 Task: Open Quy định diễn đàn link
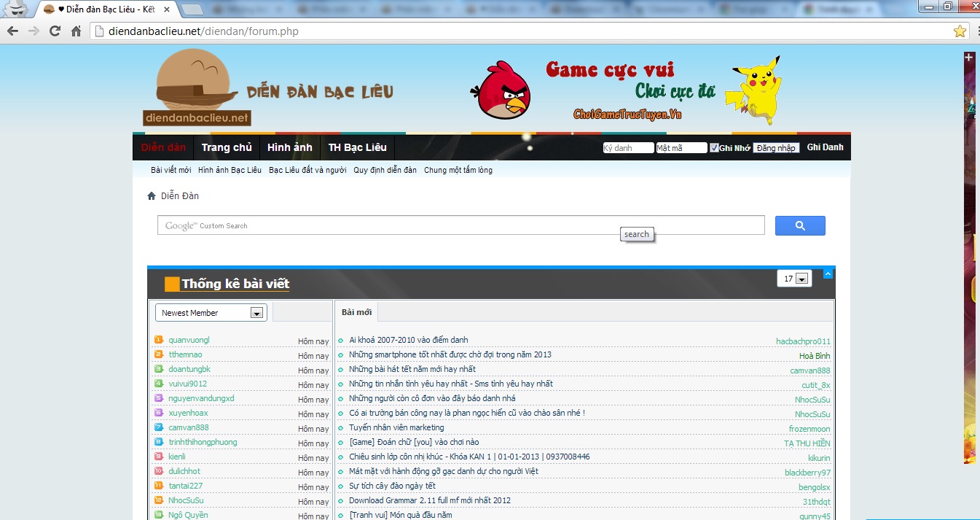point(385,170)
